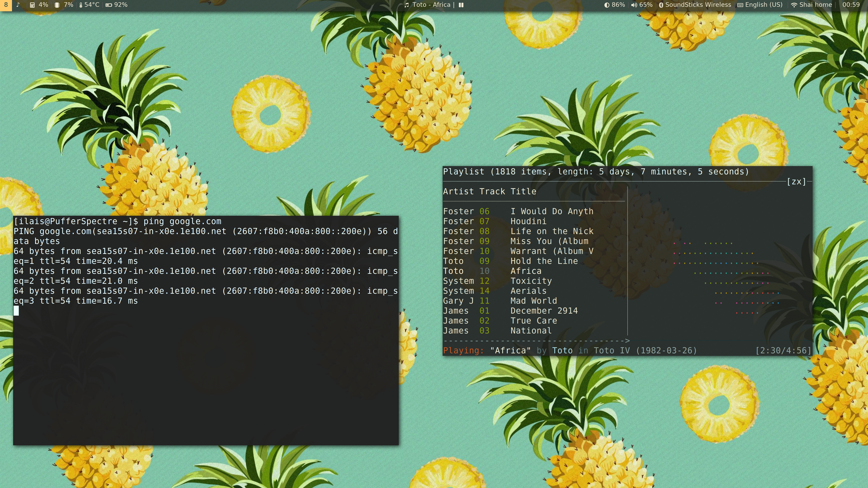Image resolution: width=868 pixels, height=488 pixels.
Task: Click the 'time=20.4 ms' ping result
Action: [x=107, y=261]
